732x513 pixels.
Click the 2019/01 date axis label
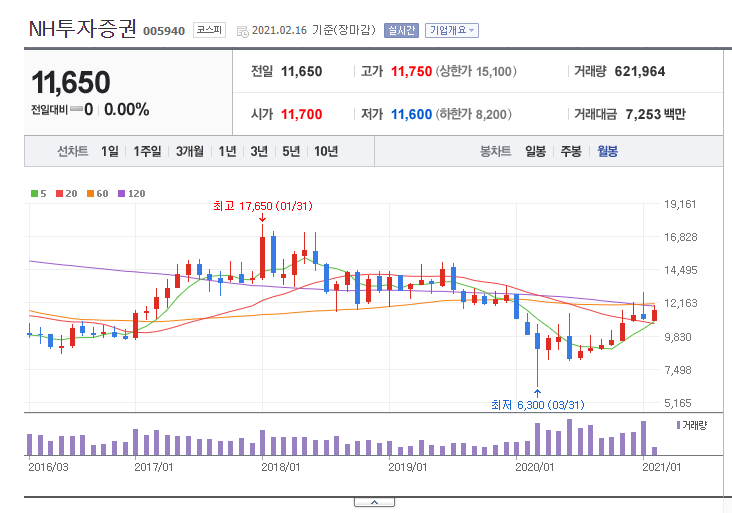pyautogui.click(x=408, y=467)
